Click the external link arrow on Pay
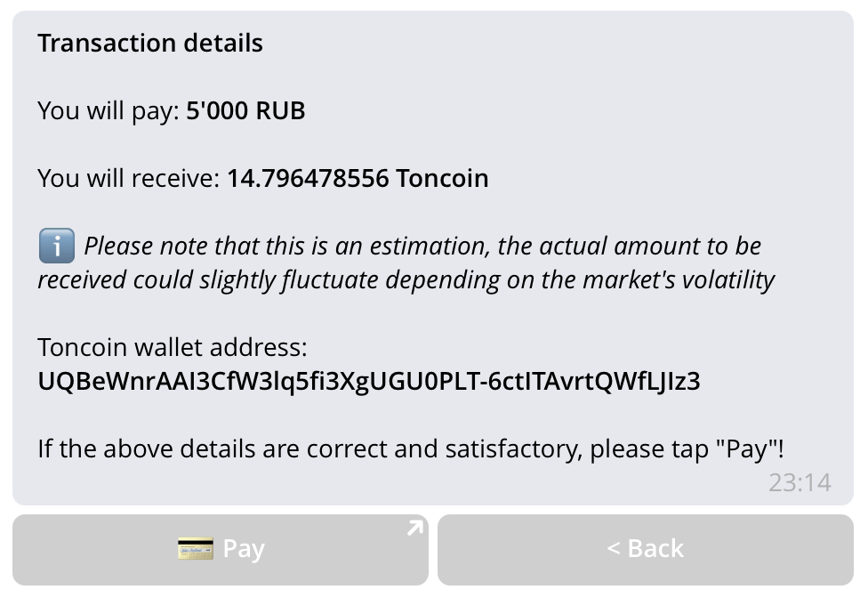Image resolution: width=868 pixels, height=598 pixels. (414, 528)
